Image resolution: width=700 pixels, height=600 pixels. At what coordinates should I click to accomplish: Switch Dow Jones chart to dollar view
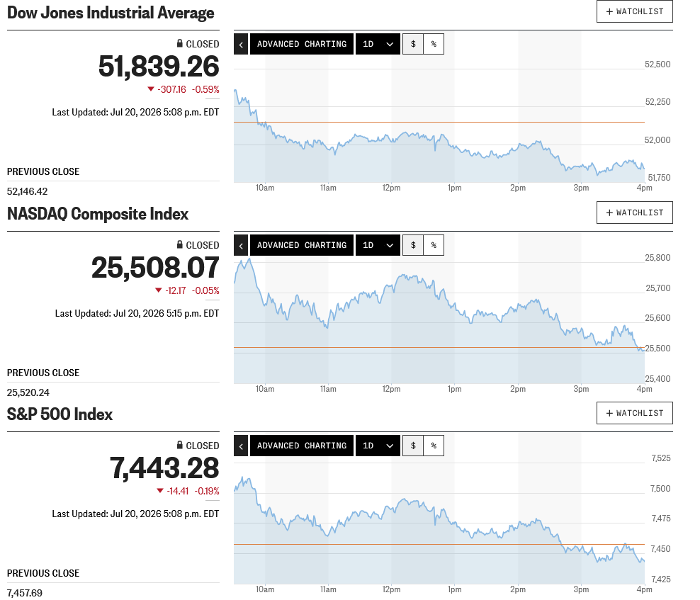coord(413,44)
